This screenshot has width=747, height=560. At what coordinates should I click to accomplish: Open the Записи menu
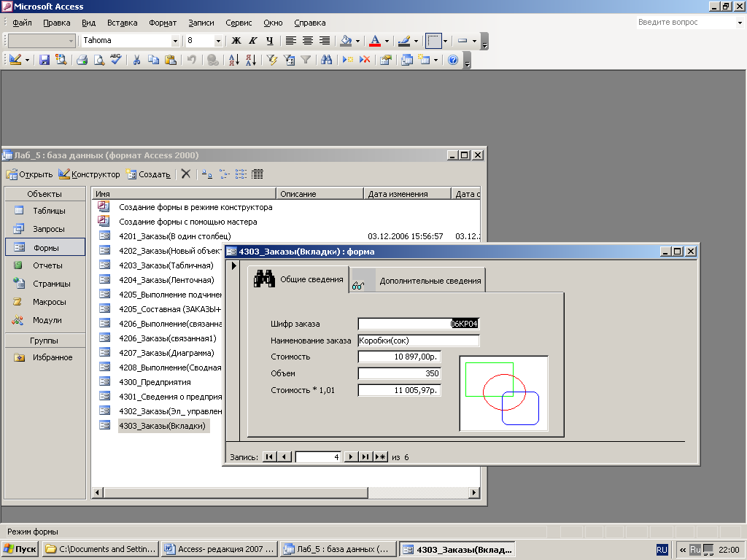201,23
